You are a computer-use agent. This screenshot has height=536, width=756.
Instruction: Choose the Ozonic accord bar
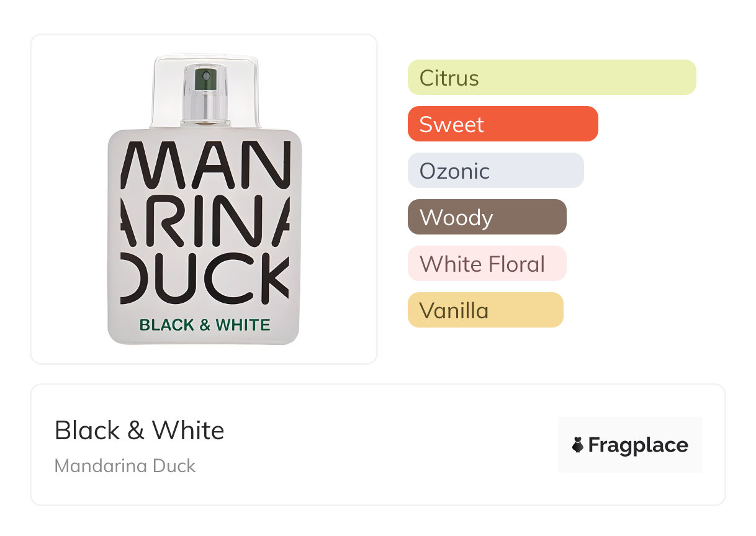495,171
